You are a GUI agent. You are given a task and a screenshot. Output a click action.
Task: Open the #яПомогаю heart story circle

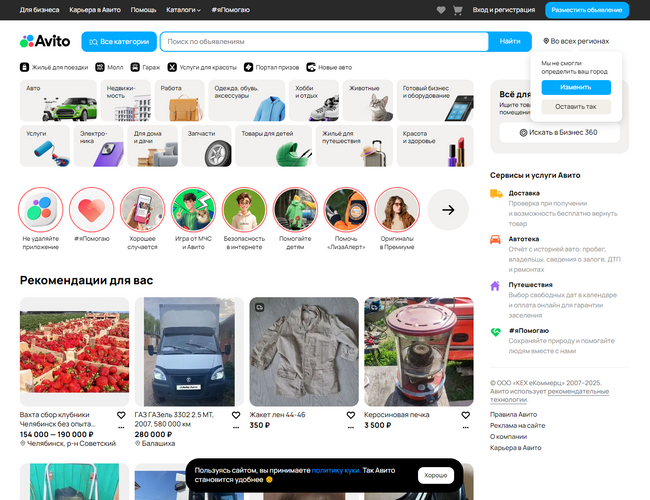coord(91,210)
